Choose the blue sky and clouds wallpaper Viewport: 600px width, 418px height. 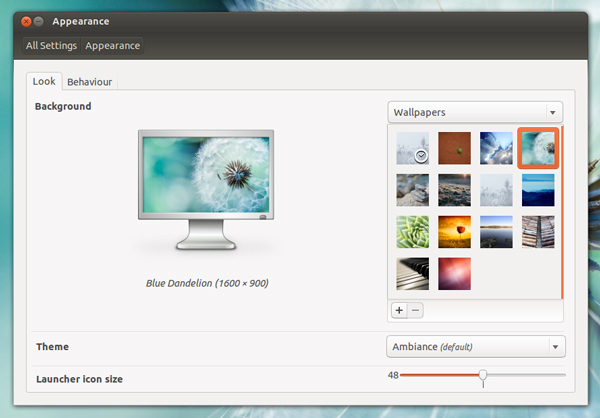click(496, 148)
